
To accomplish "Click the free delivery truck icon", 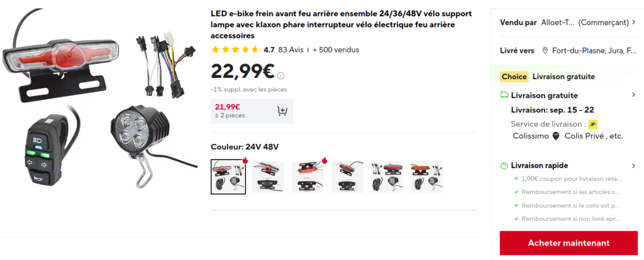I will (504, 95).
